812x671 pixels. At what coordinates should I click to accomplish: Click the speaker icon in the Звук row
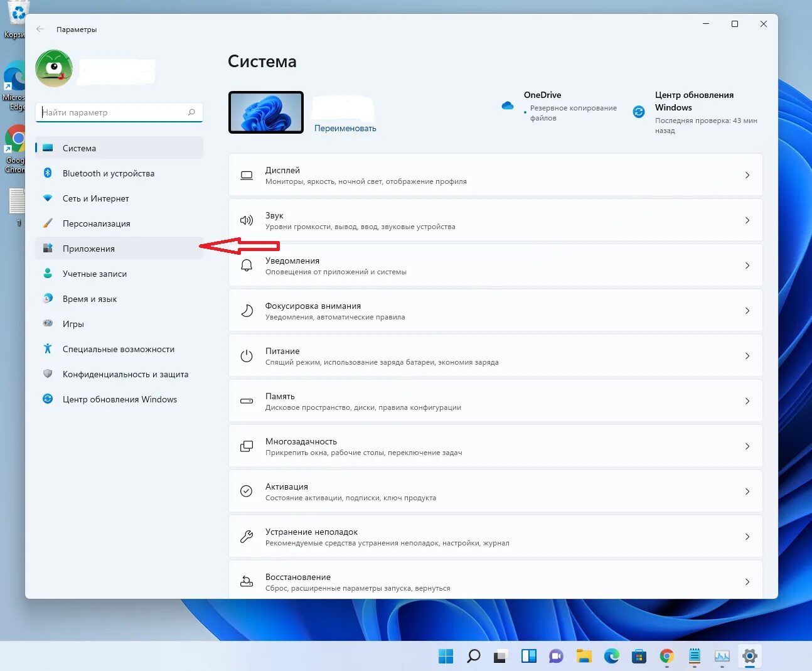point(247,220)
